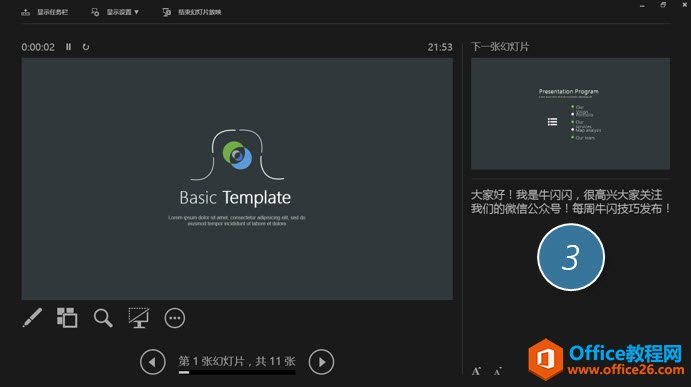The width and height of the screenshot is (691, 387).
Task: Open more slide show options ellipsis
Action: click(175, 318)
